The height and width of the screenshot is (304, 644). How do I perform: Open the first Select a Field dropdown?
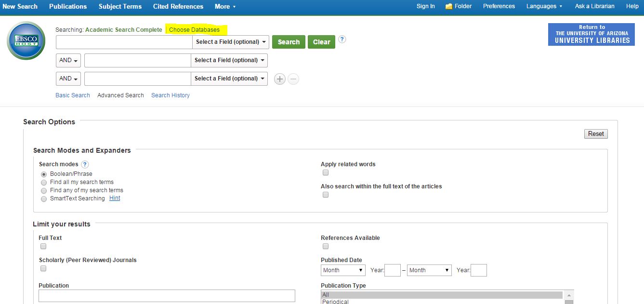230,42
